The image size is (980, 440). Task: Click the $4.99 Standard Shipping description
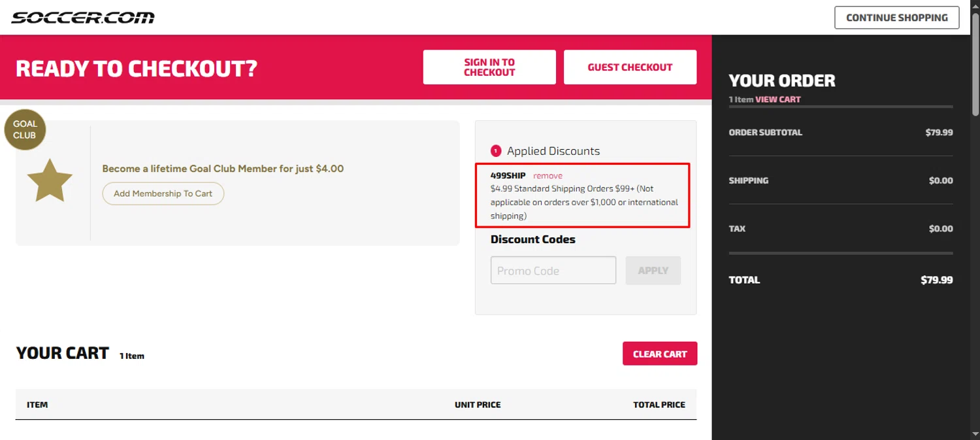pyautogui.click(x=584, y=202)
